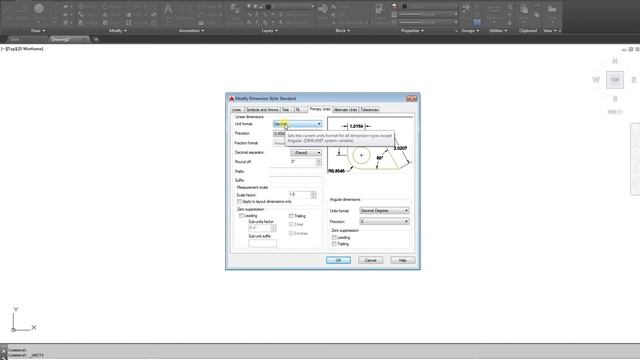Click the Sub-unit suffix field

[x=262, y=244]
